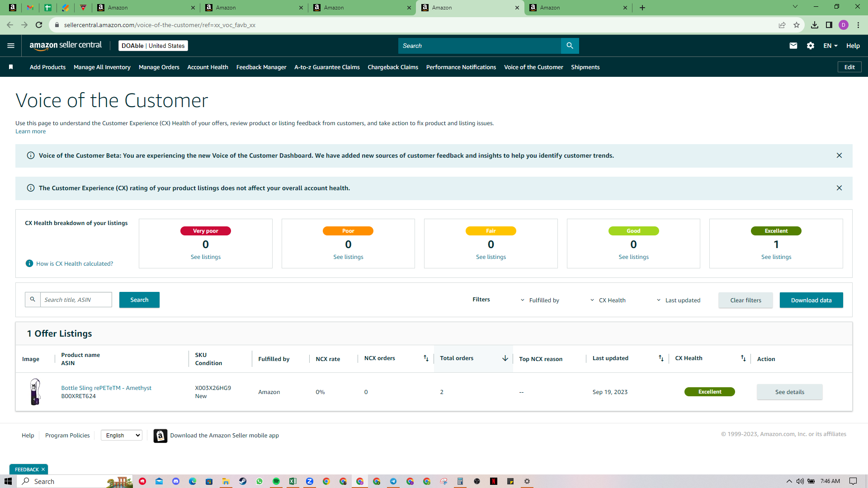Viewport: 868px width, 488px height.
Task: Open the Learn more link
Action: click(x=30, y=131)
